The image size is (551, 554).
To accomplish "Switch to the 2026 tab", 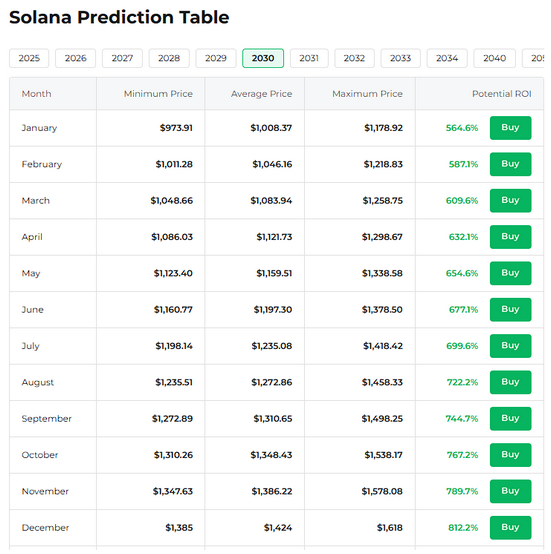I will (76, 58).
